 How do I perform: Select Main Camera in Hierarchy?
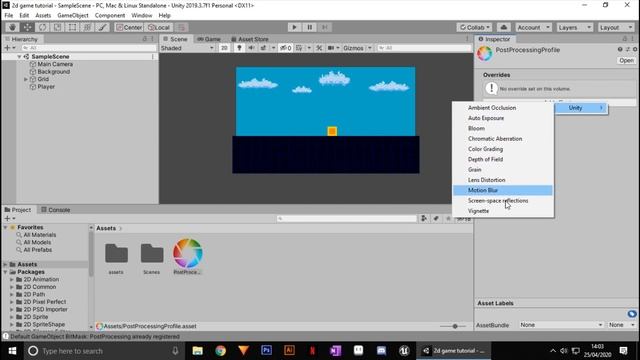tap(55, 64)
